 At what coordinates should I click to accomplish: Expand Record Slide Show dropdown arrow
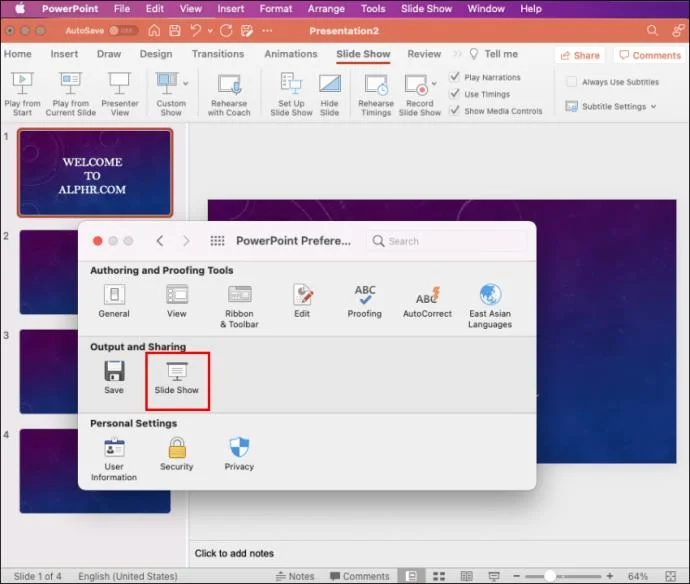434,83
